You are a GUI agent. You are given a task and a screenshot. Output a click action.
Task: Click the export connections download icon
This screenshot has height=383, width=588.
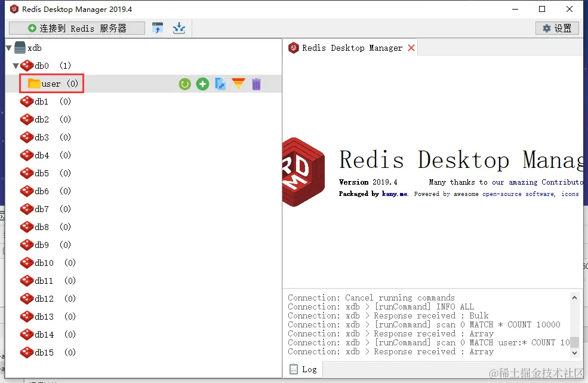pyautogui.click(x=179, y=28)
